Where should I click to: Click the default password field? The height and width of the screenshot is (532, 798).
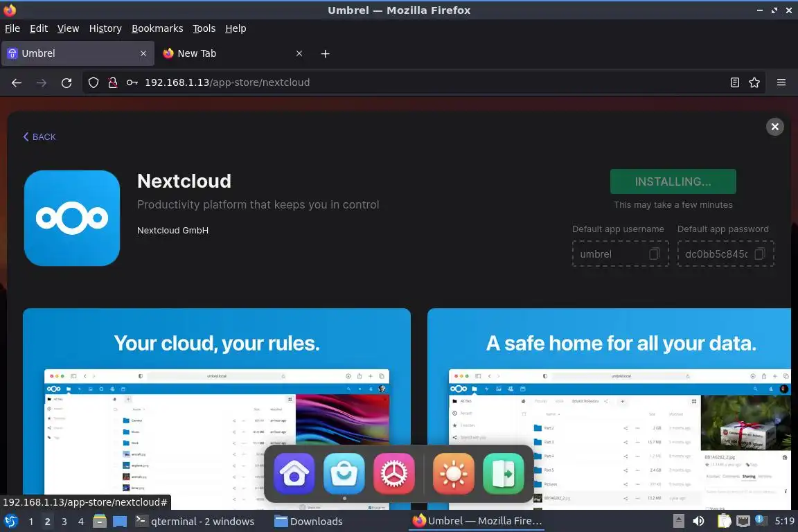pyautogui.click(x=725, y=254)
